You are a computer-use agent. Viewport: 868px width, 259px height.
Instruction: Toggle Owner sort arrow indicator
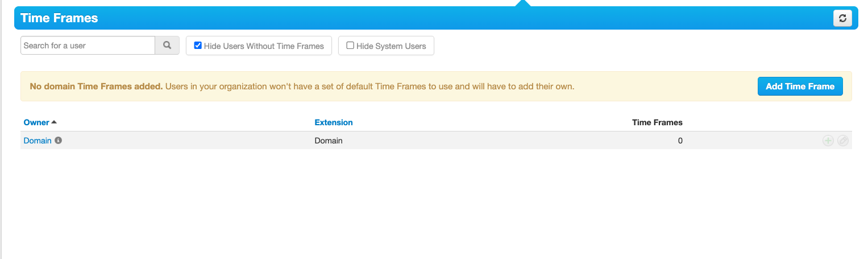54,122
